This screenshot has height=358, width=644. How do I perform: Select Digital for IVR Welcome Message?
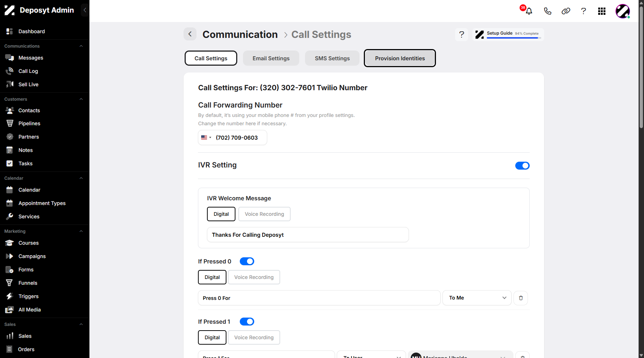221,214
